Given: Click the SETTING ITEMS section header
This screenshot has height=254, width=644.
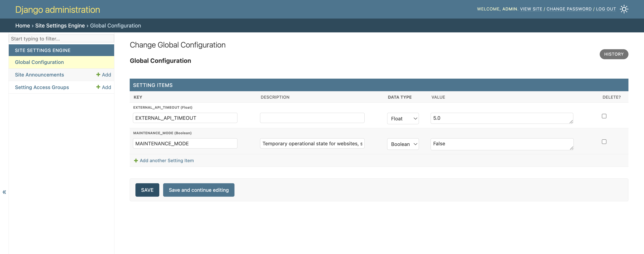Looking at the screenshot, I should [379, 85].
